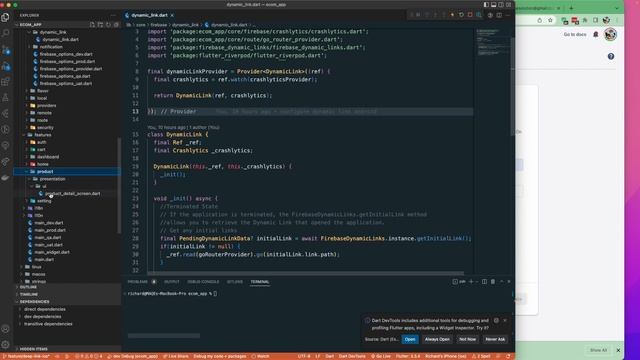Toggle the secondary sidebar layout icon in the title bar

pyautogui.click(x=501, y=5)
